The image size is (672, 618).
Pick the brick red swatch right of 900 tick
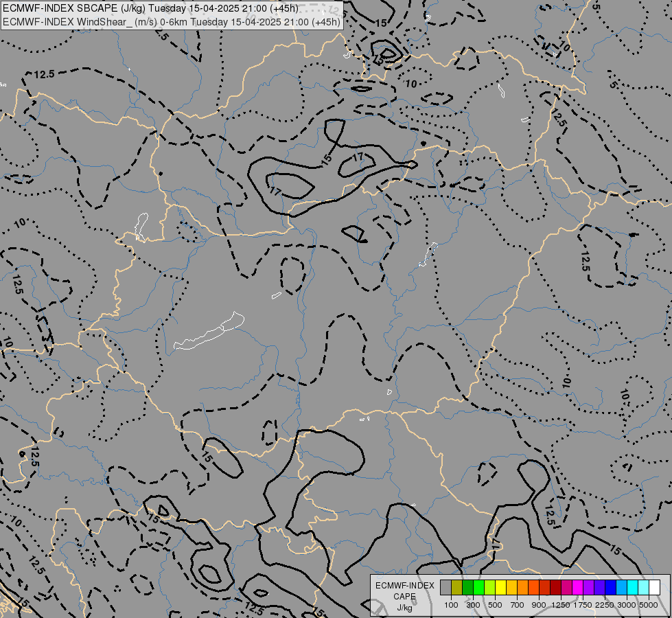coord(545,588)
